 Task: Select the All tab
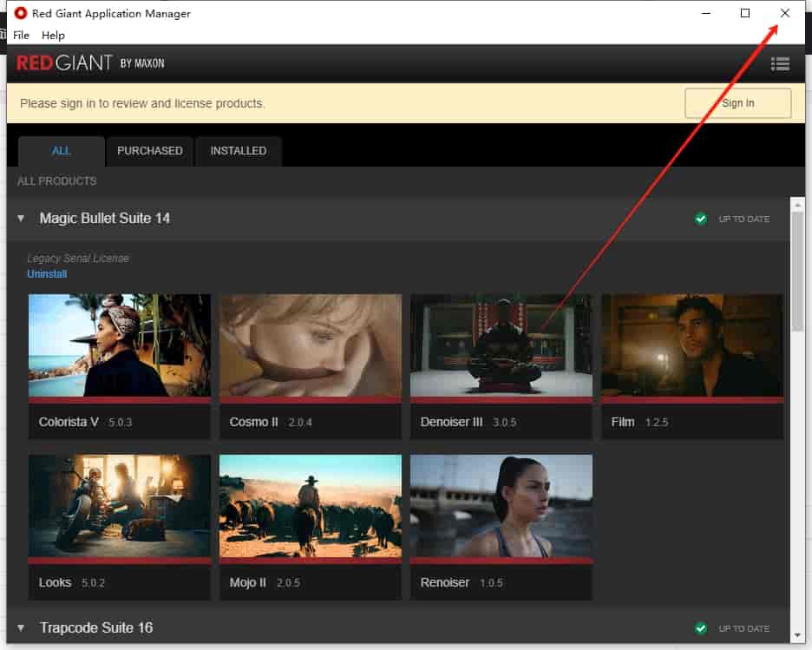click(x=61, y=151)
